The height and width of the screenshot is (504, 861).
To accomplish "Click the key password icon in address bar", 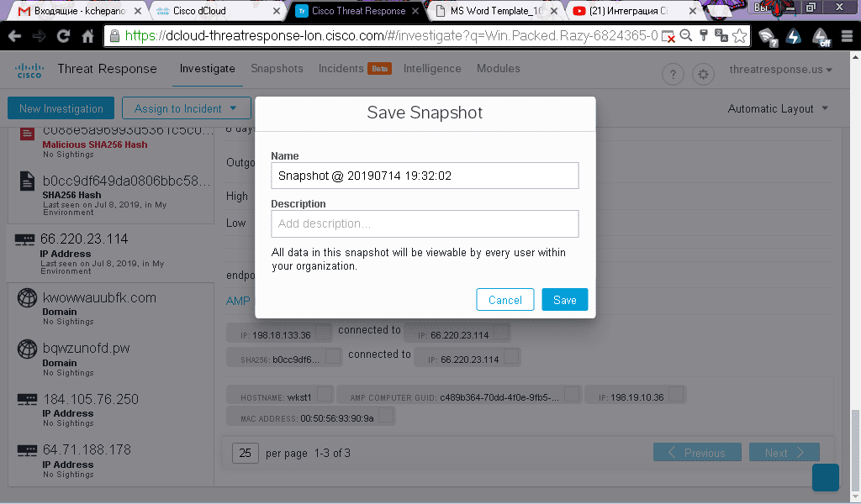I will point(704,36).
